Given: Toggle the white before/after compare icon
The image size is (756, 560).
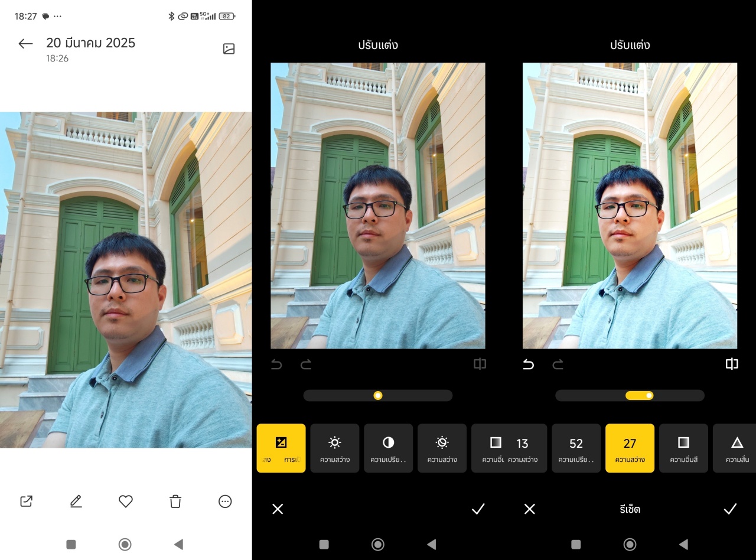Looking at the screenshot, I should 732,364.
